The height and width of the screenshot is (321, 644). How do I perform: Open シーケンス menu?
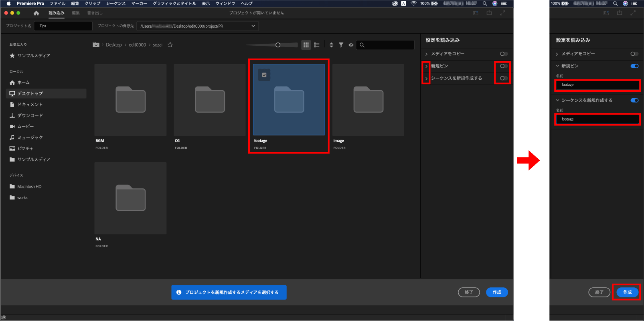point(116,3)
